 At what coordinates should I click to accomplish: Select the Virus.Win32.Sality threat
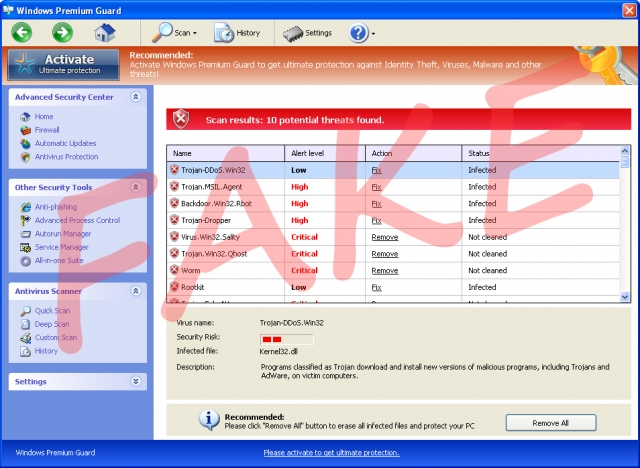coord(393,237)
